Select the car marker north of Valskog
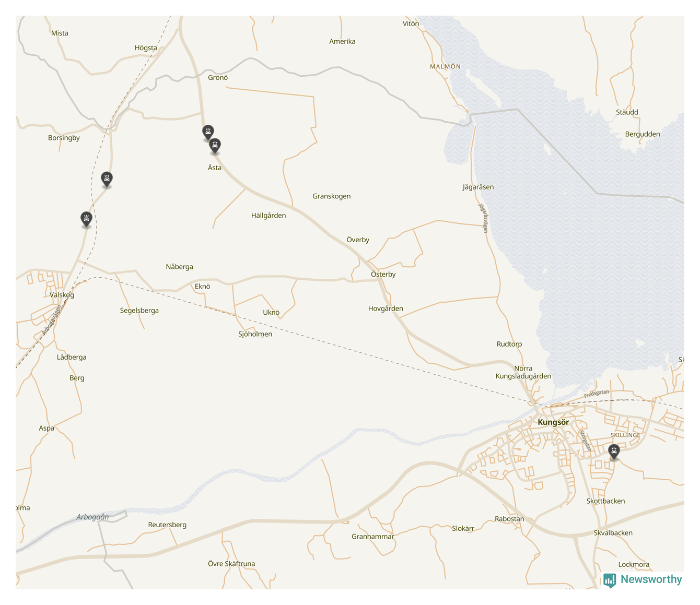This screenshot has height=605, width=700. tap(86, 218)
